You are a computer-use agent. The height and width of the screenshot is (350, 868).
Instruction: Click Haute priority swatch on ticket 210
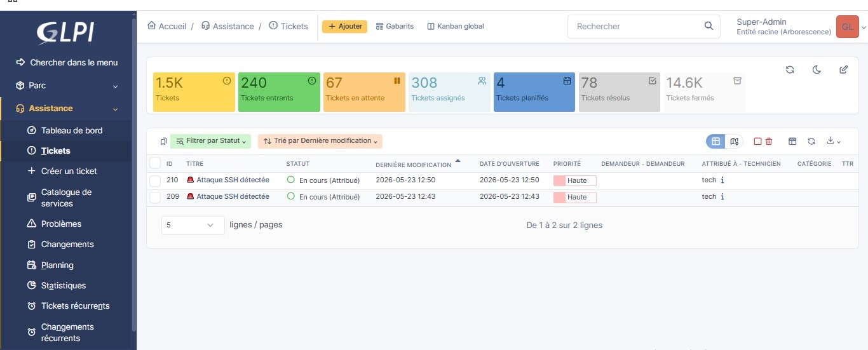click(575, 181)
